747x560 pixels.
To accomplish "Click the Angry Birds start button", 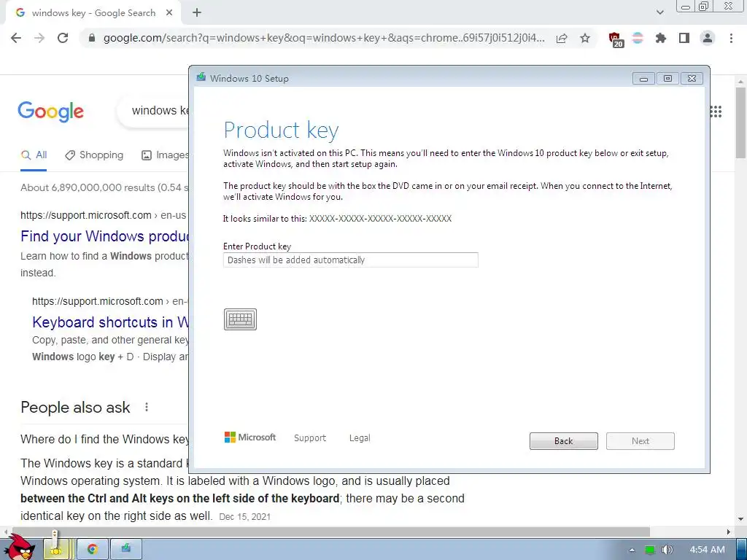I will point(20,547).
